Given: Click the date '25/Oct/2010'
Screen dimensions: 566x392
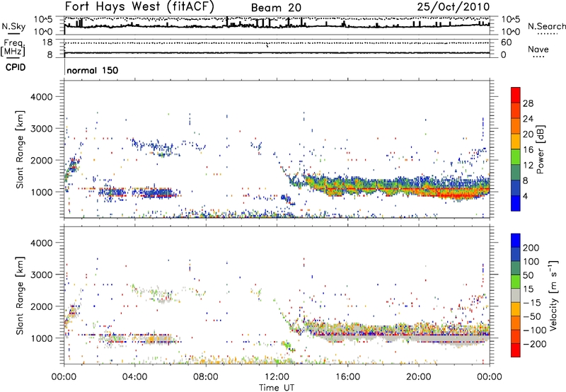Looking at the screenshot, I should point(454,7).
